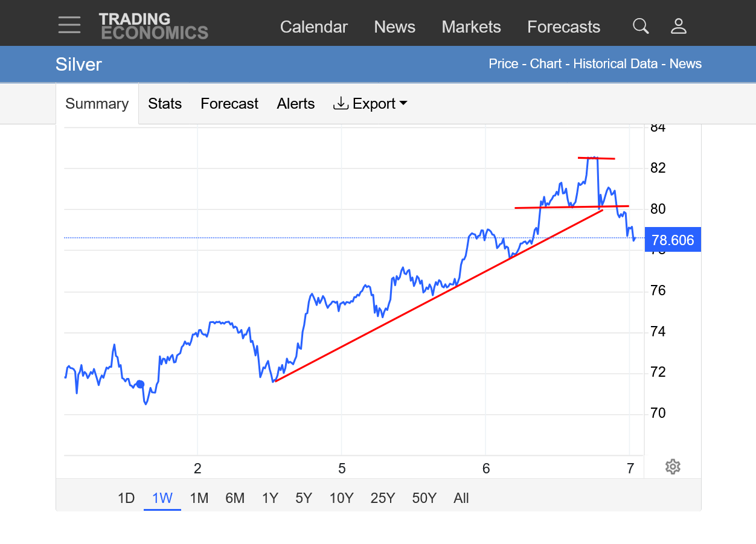Open chart settings gear icon
This screenshot has height=544, width=756.
(x=673, y=467)
